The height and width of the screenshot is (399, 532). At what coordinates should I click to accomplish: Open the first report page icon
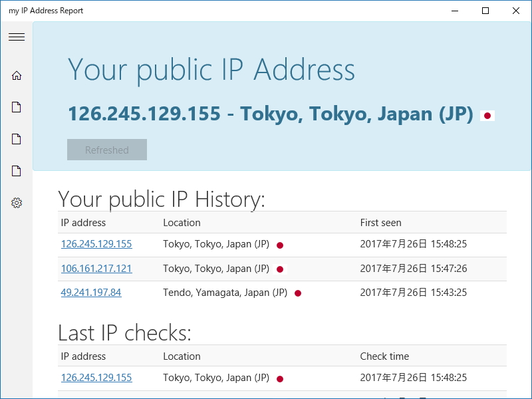(x=16, y=106)
